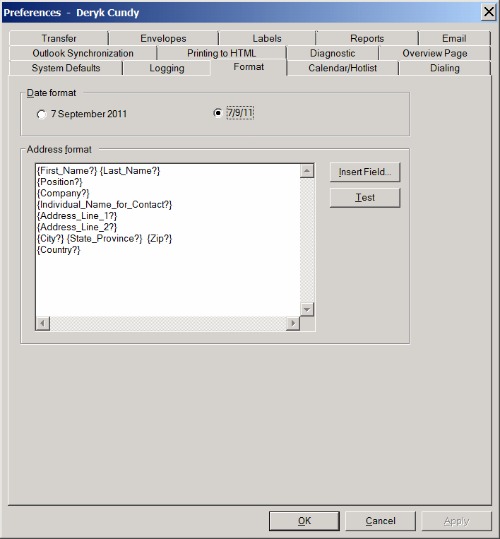
Task: Open the Envelopes tab
Action: pyautogui.click(x=163, y=38)
